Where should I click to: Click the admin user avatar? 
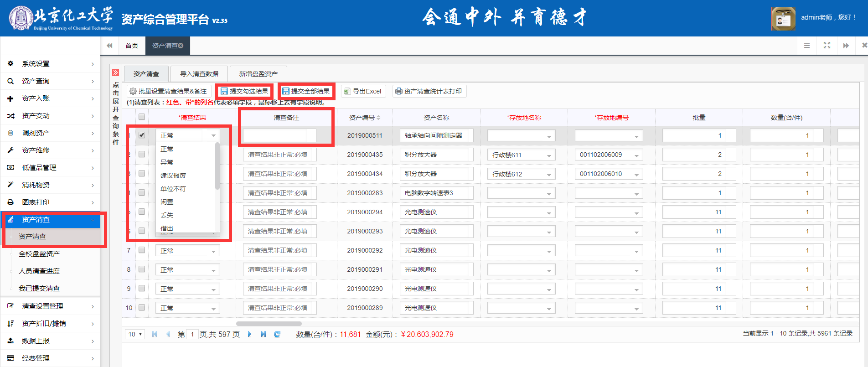(783, 19)
